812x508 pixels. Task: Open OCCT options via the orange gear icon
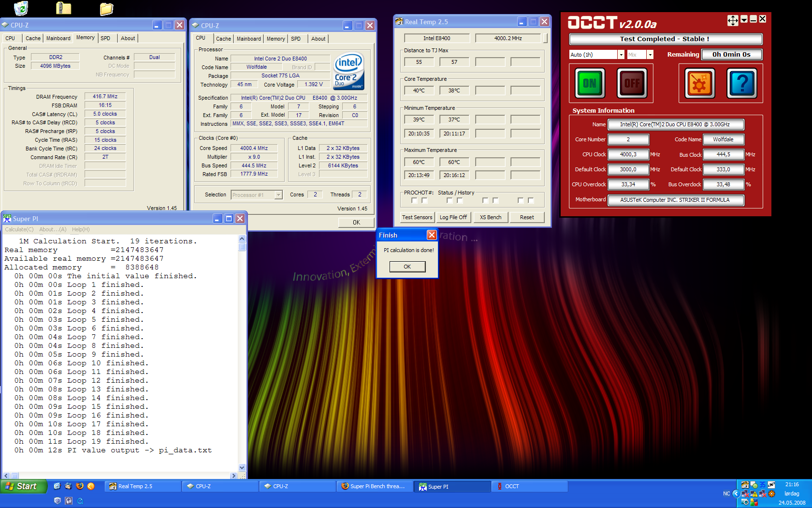point(699,83)
